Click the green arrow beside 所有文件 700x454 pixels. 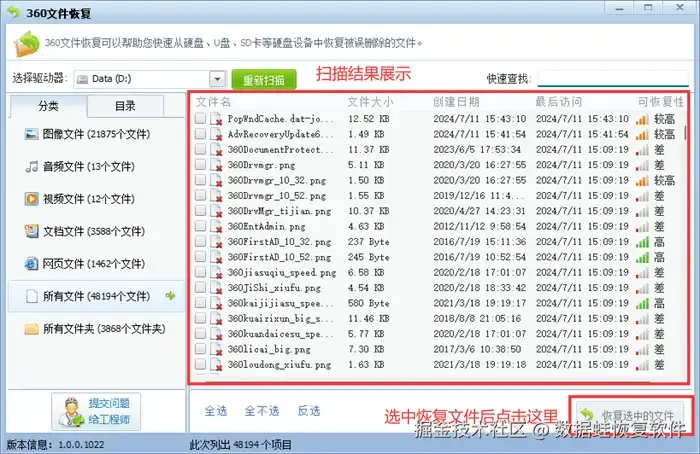click(170, 296)
